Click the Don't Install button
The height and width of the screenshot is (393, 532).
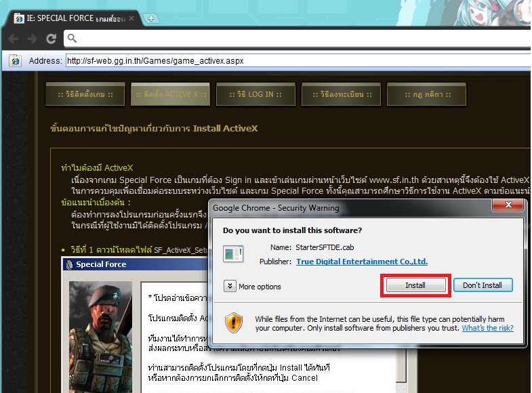pyautogui.click(x=483, y=285)
